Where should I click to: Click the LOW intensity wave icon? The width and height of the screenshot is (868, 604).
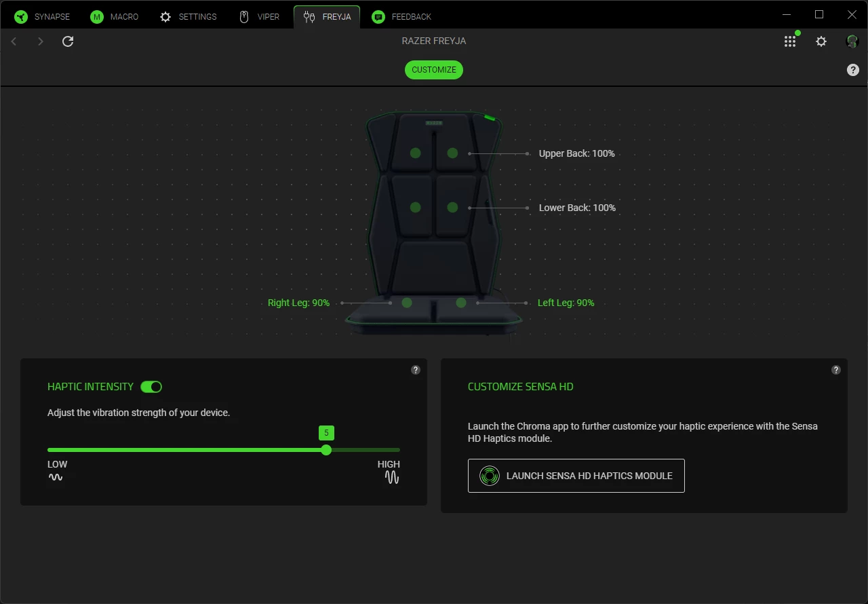pyautogui.click(x=56, y=477)
